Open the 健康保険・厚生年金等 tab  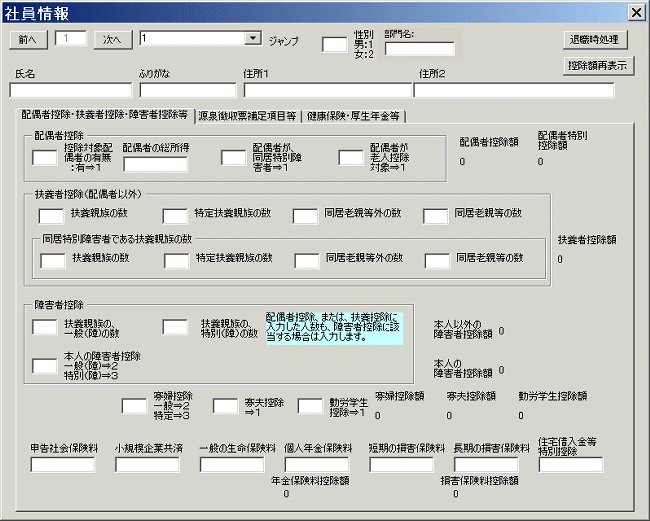[355, 115]
